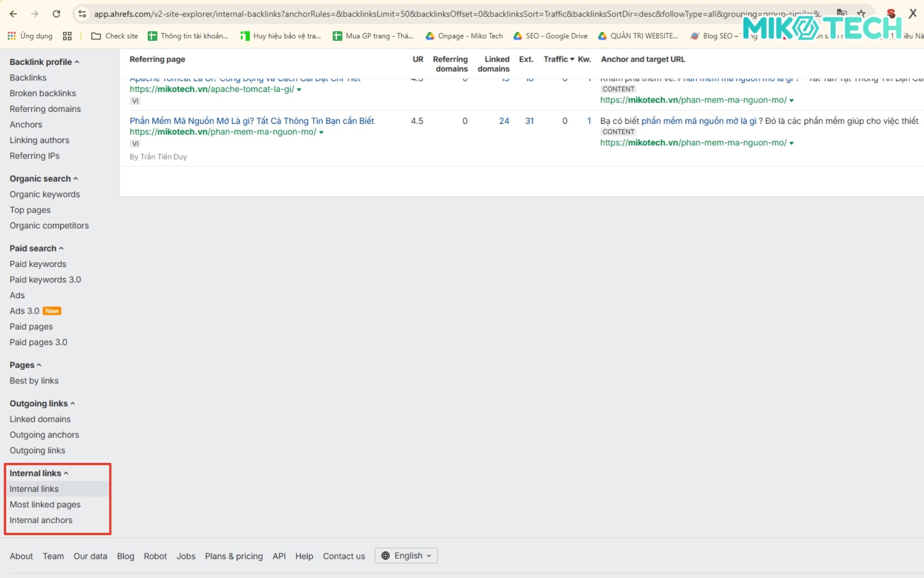The image size is (924, 578).
Task: Reload the page with refresh icon
Action: point(56,14)
